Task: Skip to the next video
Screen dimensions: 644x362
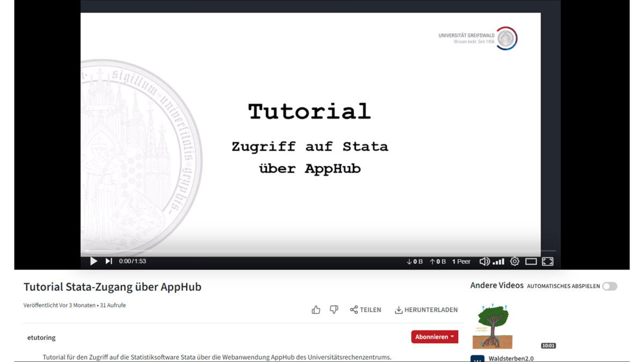Action: coord(109,261)
